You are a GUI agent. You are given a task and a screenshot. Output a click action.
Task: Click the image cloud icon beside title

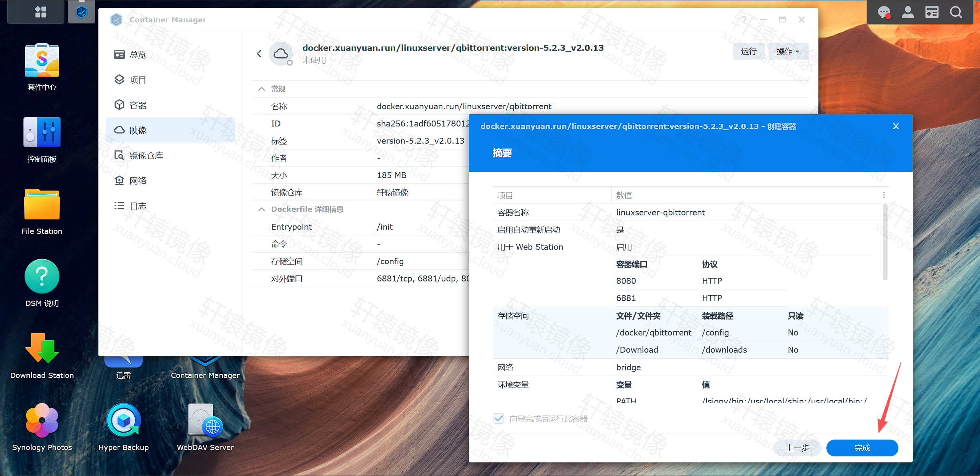[281, 54]
